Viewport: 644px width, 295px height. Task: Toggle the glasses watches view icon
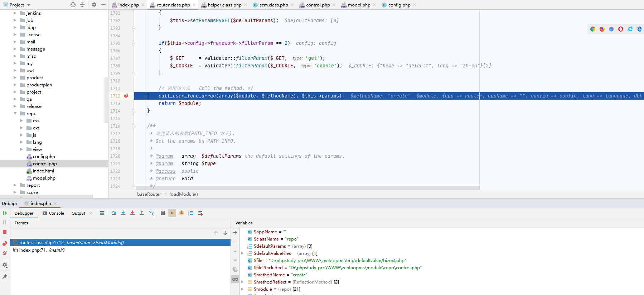pos(235,279)
